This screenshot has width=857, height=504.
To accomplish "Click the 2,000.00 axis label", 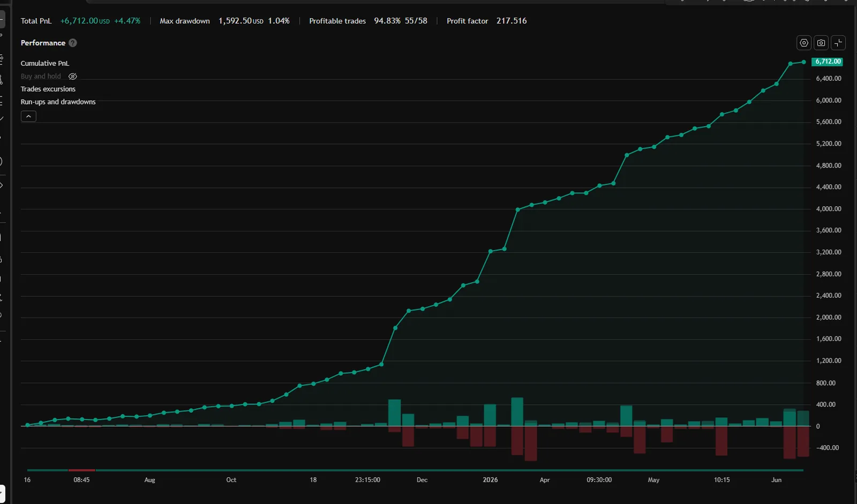I will [x=829, y=317].
